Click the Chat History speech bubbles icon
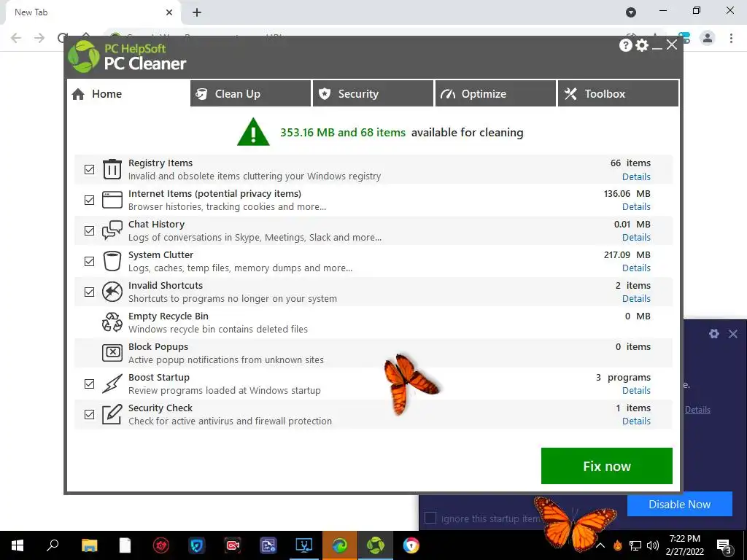This screenshot has height=560, width=747. point(112,230)
